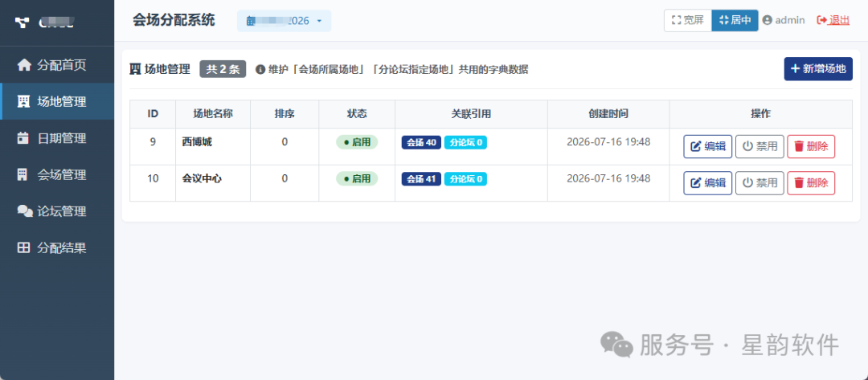Image resolution: width=868 pixels, height=380 pixels.
Task: Click 分论坛 0 badge in 西博城 row
Action: click(465, 143)
